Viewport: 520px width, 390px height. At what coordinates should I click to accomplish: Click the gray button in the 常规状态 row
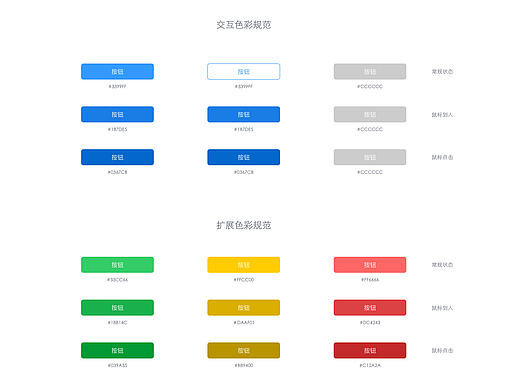(370, 72)
